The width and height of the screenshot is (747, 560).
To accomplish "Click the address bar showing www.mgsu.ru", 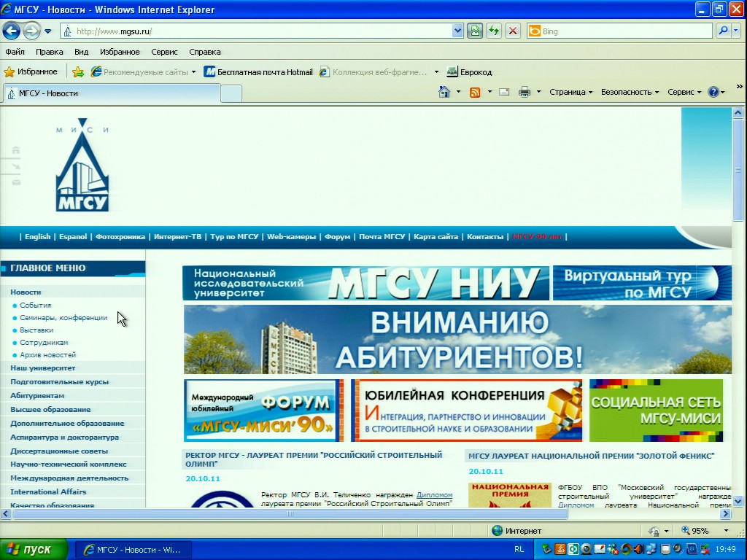I will 258,31.
